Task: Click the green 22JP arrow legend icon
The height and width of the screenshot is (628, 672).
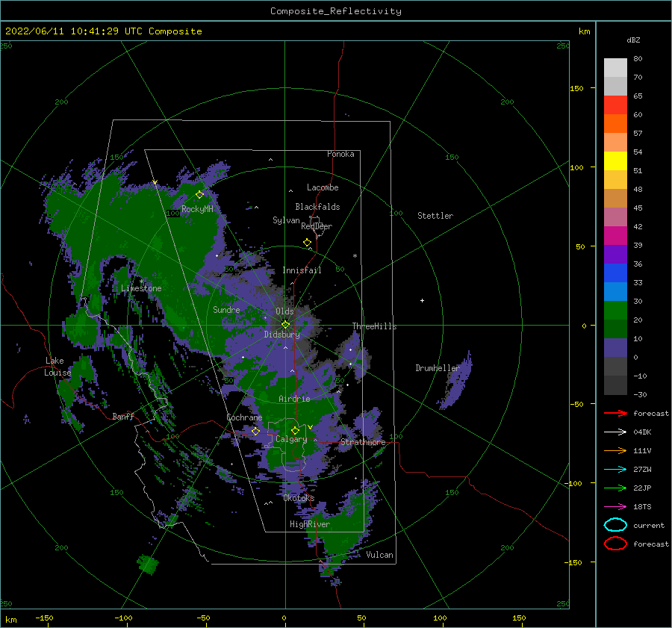Action: click(615, 488)
